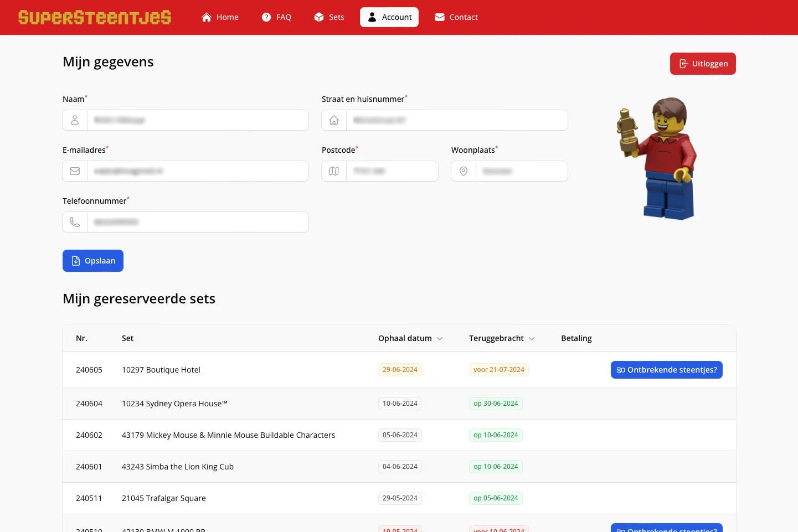Click the envelope icon beside E-mailadres input
The width and height of the screenshot is (798, 532).
[x=75, y=171]
